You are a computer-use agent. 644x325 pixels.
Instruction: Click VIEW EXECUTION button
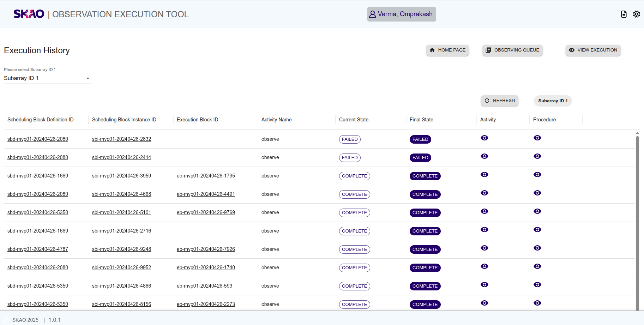593,50
